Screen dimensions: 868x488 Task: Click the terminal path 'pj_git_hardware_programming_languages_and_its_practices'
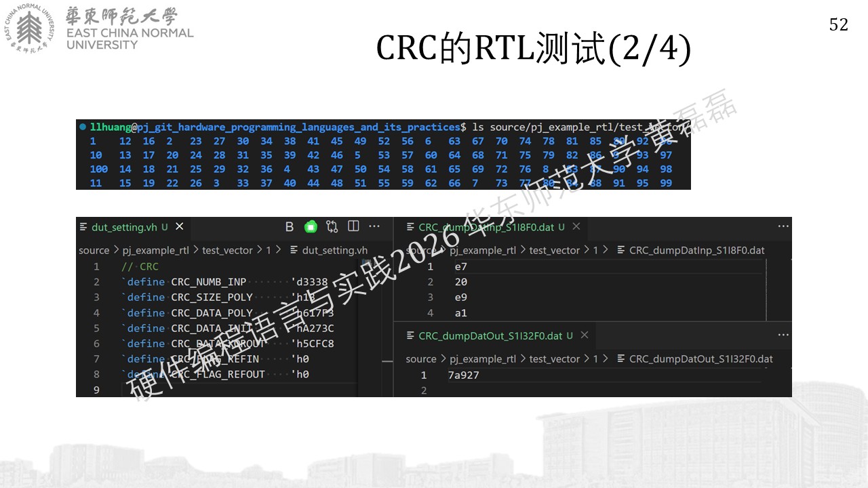[299, 127]
